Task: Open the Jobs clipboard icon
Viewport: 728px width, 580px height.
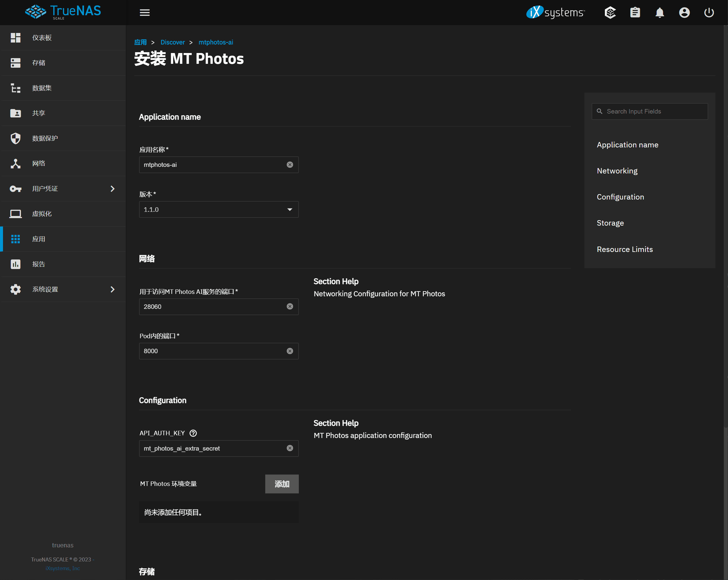Action: coord(635,13)
